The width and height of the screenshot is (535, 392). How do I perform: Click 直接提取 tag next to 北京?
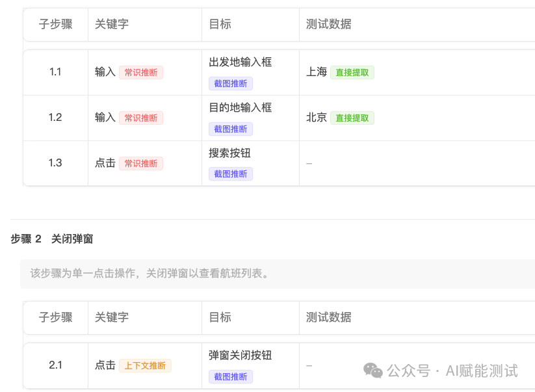coord(352,118)
